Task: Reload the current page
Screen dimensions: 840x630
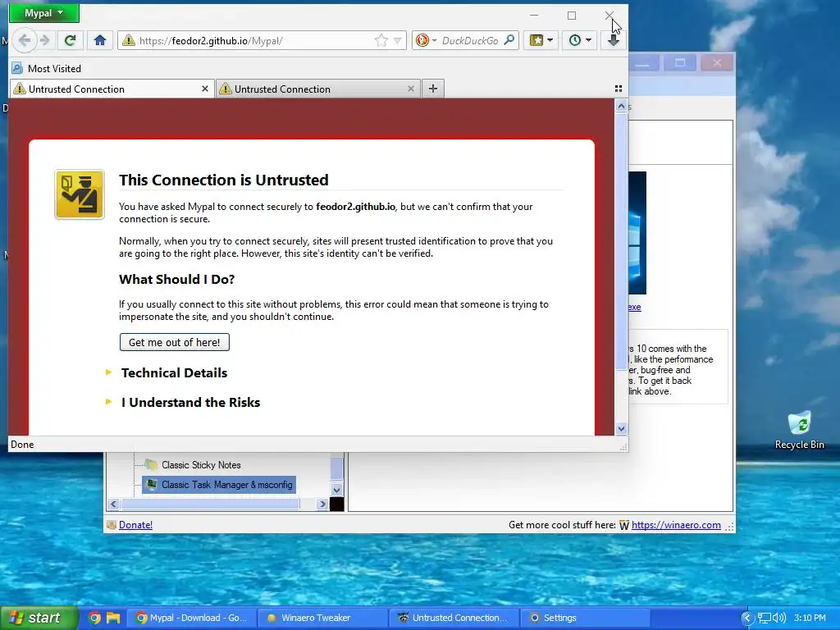Action: [x=71, y=40]
